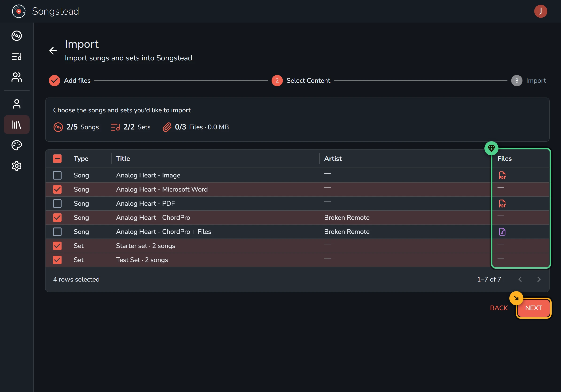Toggle the select-all checkbox in table header
The height and width of the screenshot is (392, 561).
[57, 159]
